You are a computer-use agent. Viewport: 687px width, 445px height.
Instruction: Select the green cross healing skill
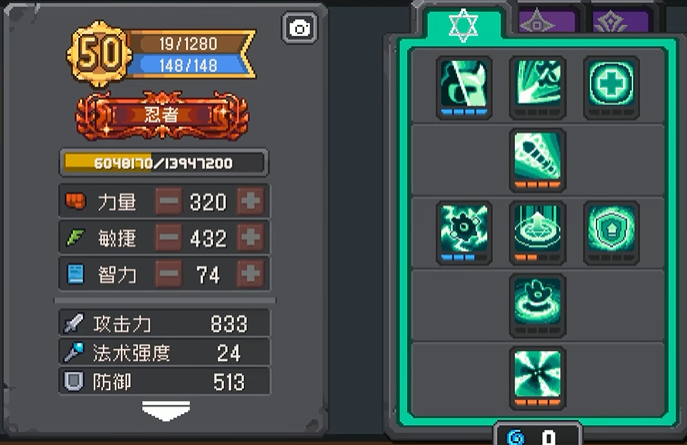(x=611, y=87)
